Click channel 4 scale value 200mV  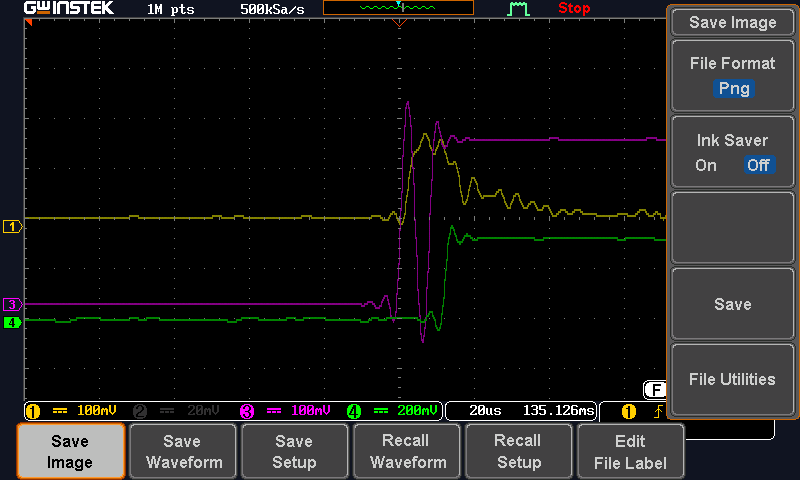click(417, 411)
